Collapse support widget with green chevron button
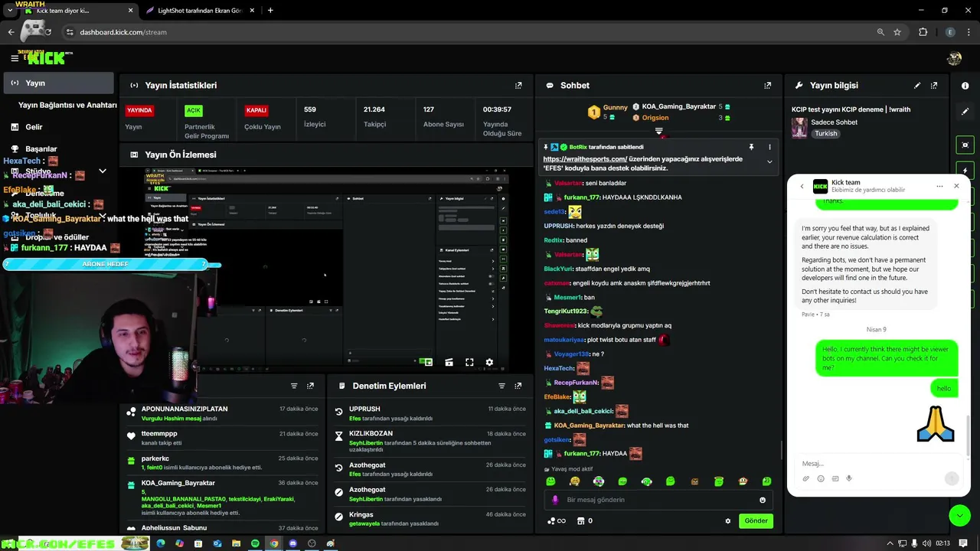 (959, 516)
